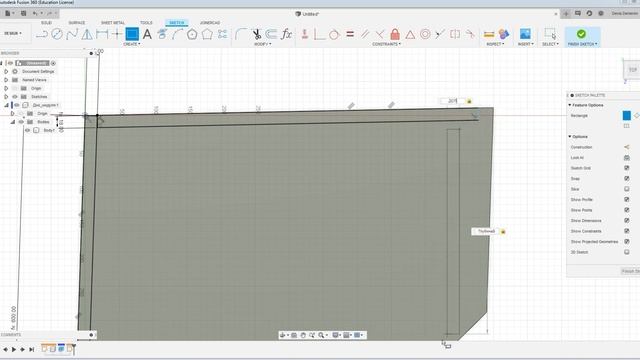This screenshot has width=640, height=360.
Task: Toggle the Snap checkbox
Action: (x=627, y=178)
